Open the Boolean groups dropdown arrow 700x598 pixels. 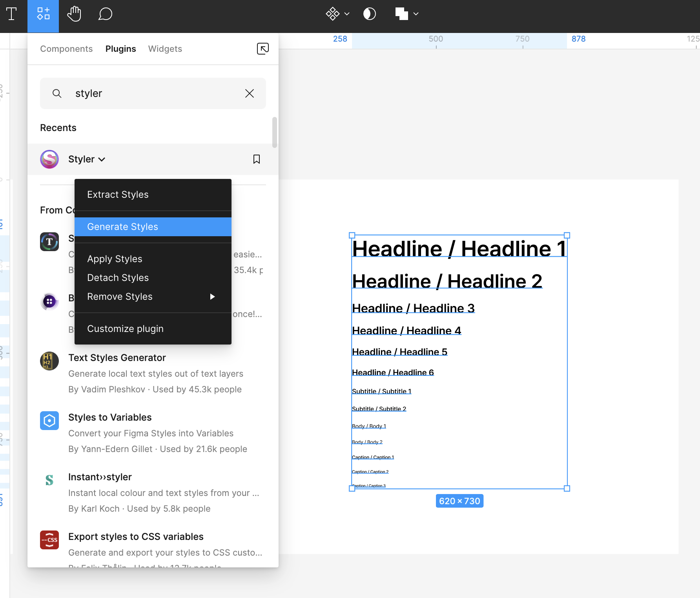pyautogui.click(x=416, y=14)
